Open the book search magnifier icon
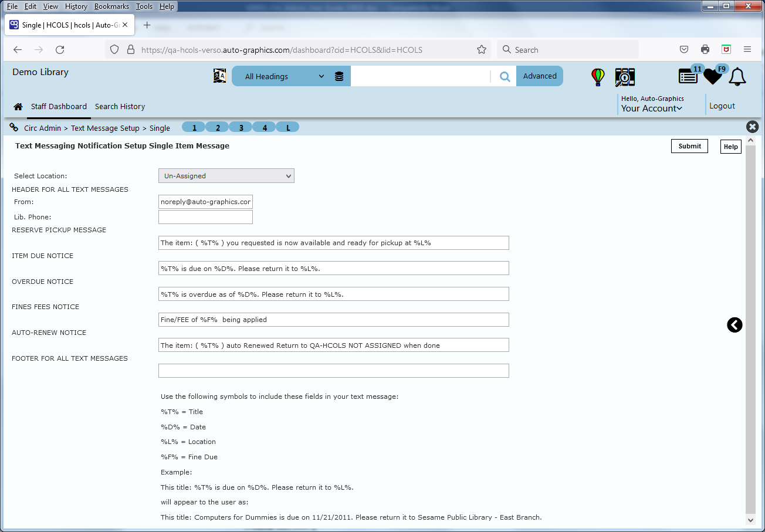Image resolution: width=765 pixels, height=532 pixels. tap(625, 77)
